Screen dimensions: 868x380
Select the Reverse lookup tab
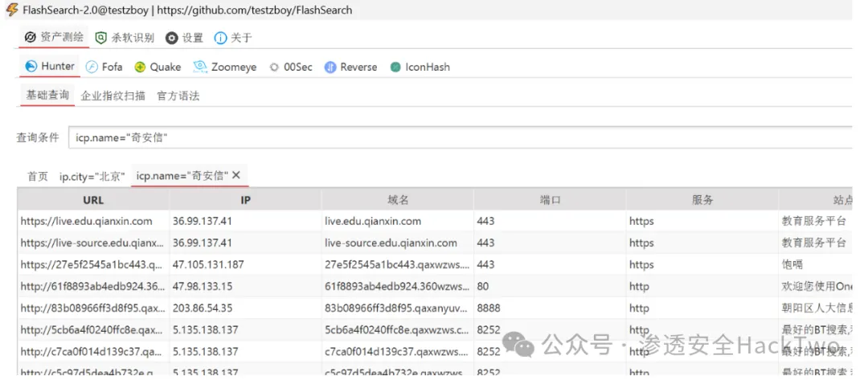pos(351,67)
